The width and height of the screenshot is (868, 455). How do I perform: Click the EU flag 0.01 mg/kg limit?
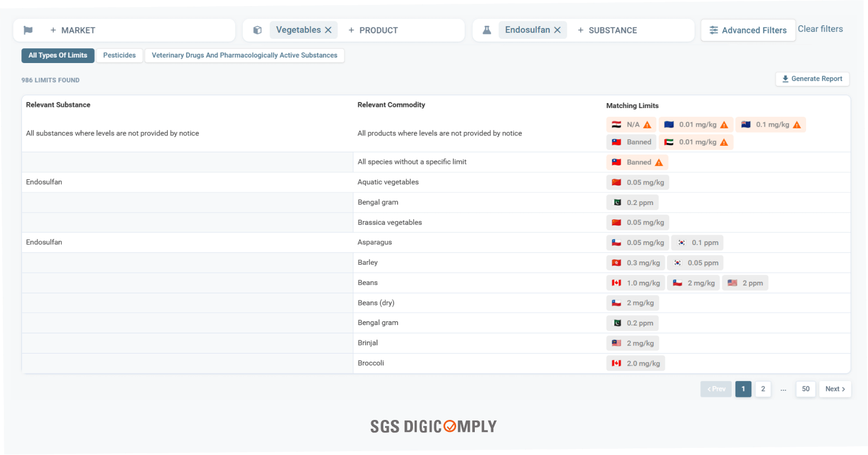point(695,125)
